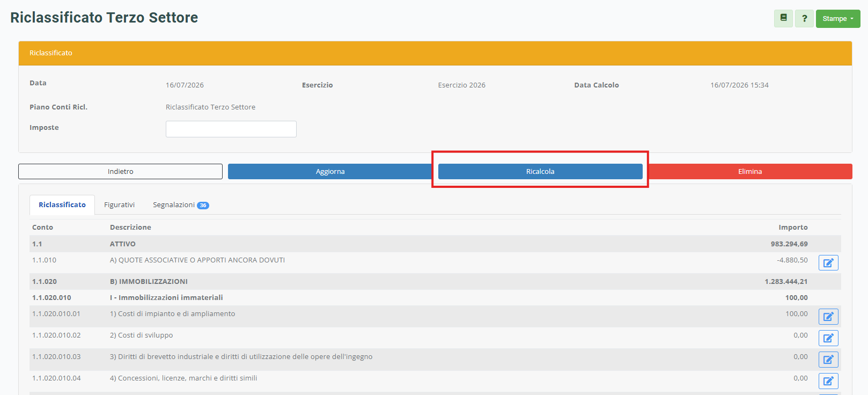Click the page title Riclassificato Terzo Settore

(104, 18)
